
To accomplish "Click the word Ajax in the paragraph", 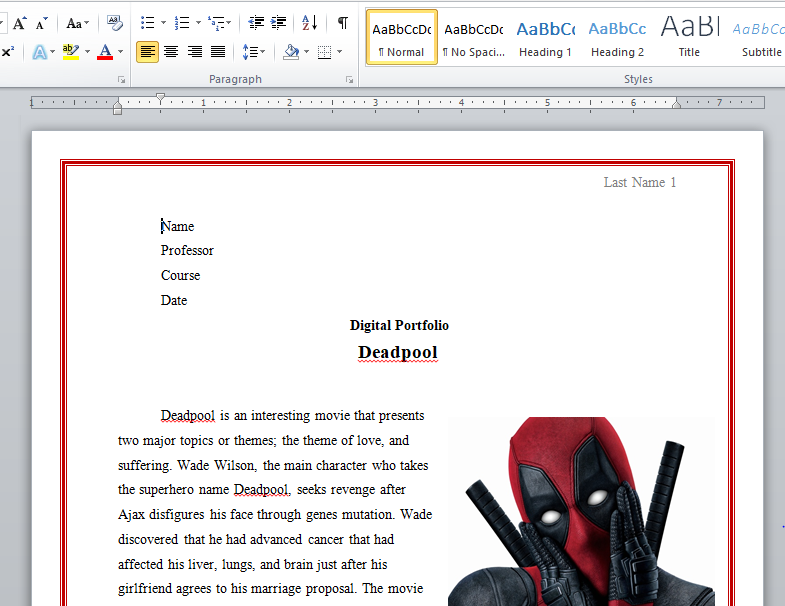I will pos(132,515).
